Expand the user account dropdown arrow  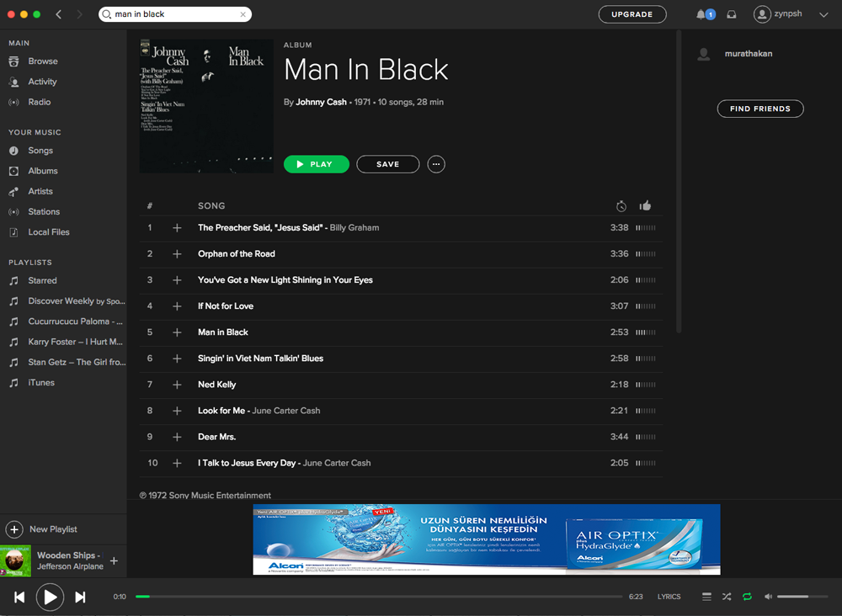(x=823, y=14)
